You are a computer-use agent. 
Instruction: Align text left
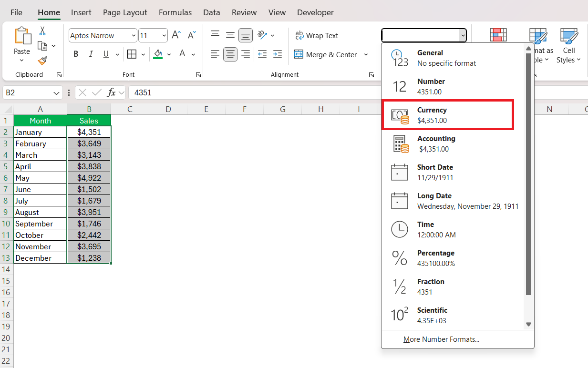pos(215,54)
